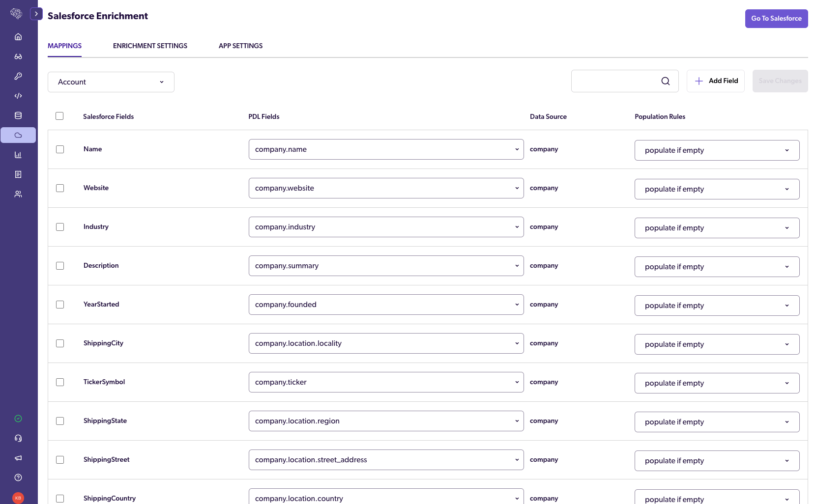Open the company.name PDL field dropdown
Image resolution: width=816 pixels, height=504 pixels.
point(386,149)
